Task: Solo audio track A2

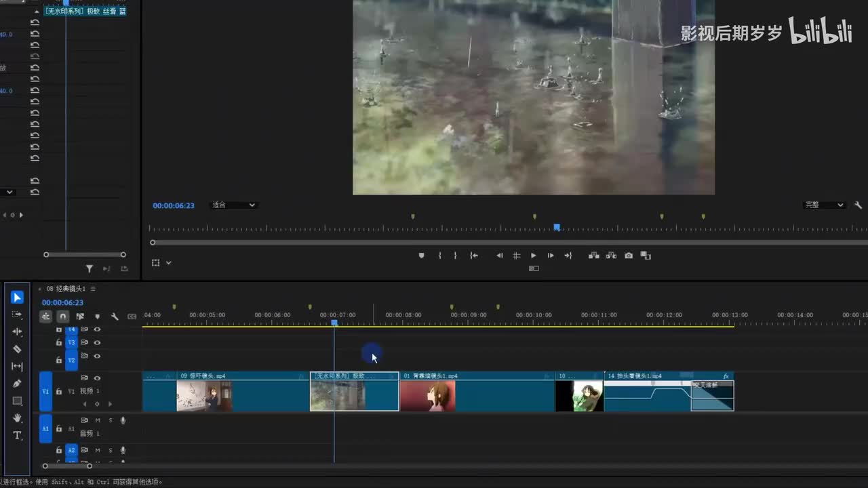Action: pos(111,450)
